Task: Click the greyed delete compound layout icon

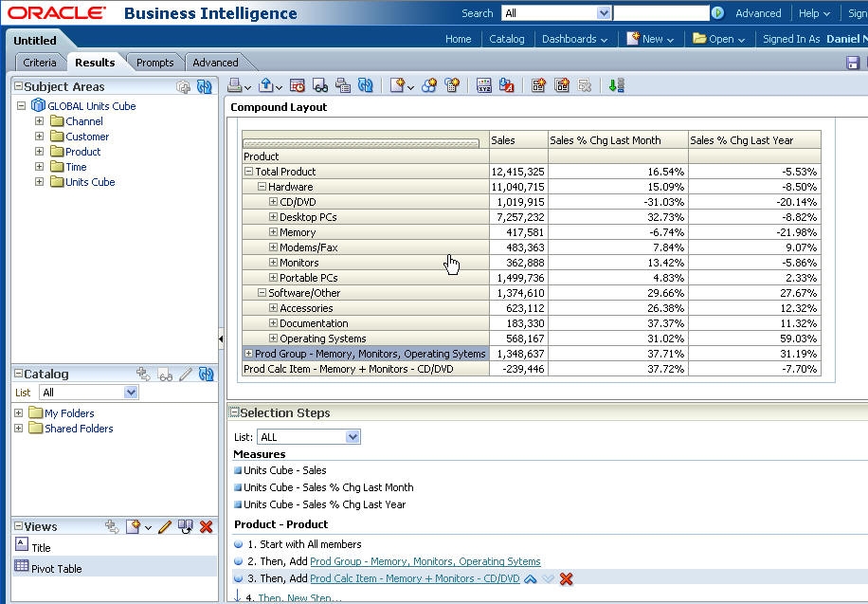Action: click(x=585, y=85)
